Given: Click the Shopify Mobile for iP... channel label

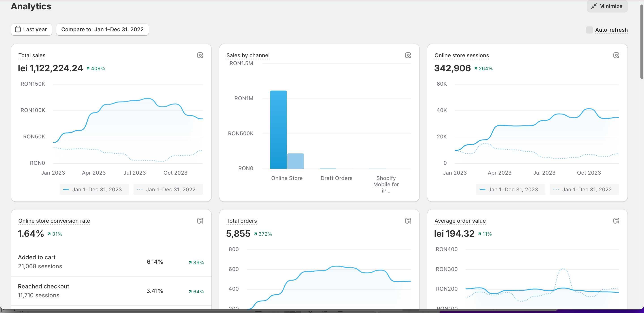Looking at the screenshot, I should tap(386, 184).
